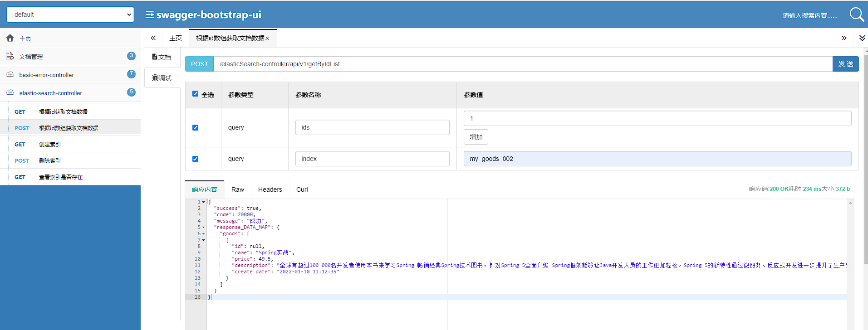868x330 pixels.
Task: Click the page vertical scrollbar
Action: [x=866, y=159]
